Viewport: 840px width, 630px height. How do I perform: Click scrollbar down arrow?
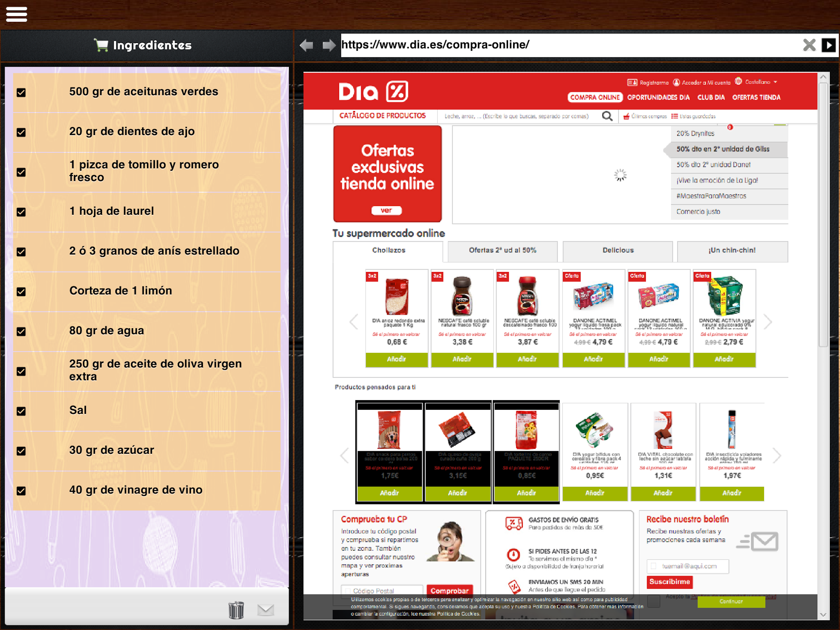pyautogui.click(x=823, y=614)
